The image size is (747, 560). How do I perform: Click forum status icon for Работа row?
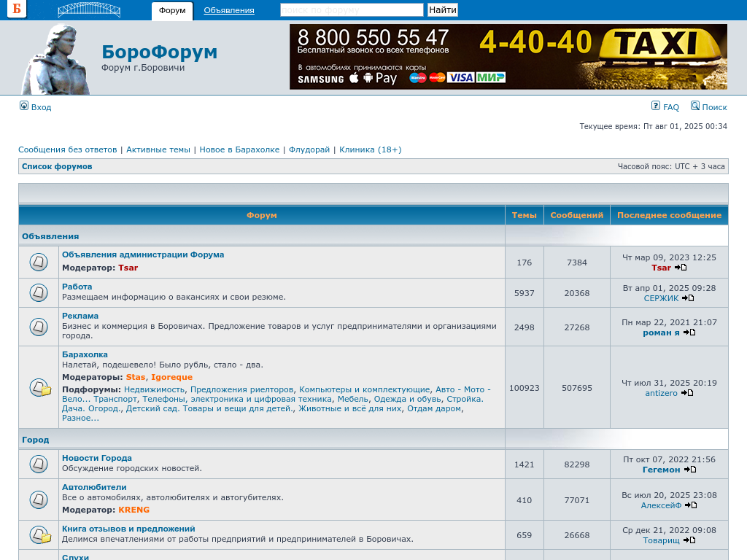(x=39, y=292)
